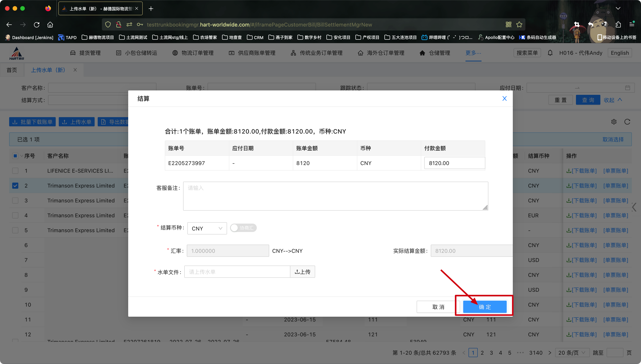Check the checkbox for row 1 LIFENICE
The height and width of the screenshot is (364, 641).
15,171
